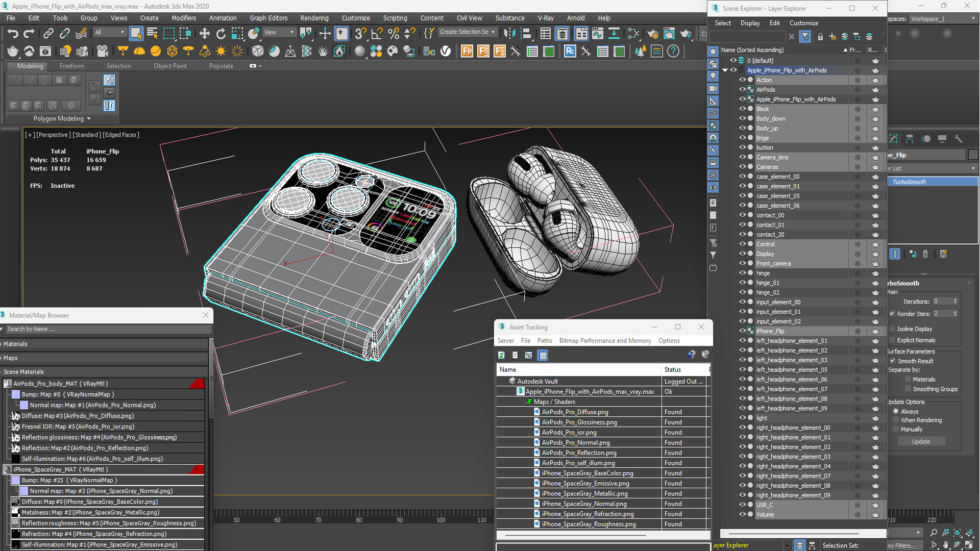Expand the Polygon Modeling panel dropdown
This screenshot has width=980, height=551.
[62, 118]
